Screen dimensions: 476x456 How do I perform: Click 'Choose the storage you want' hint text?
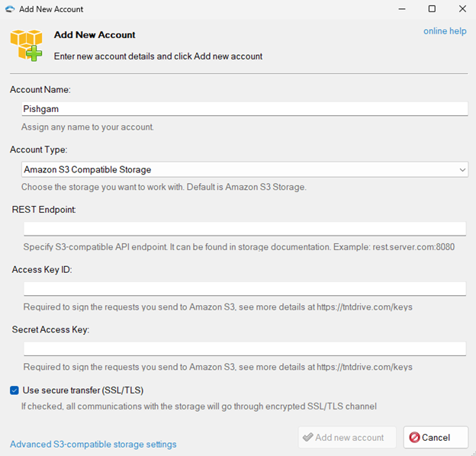[x=163, y=187]
